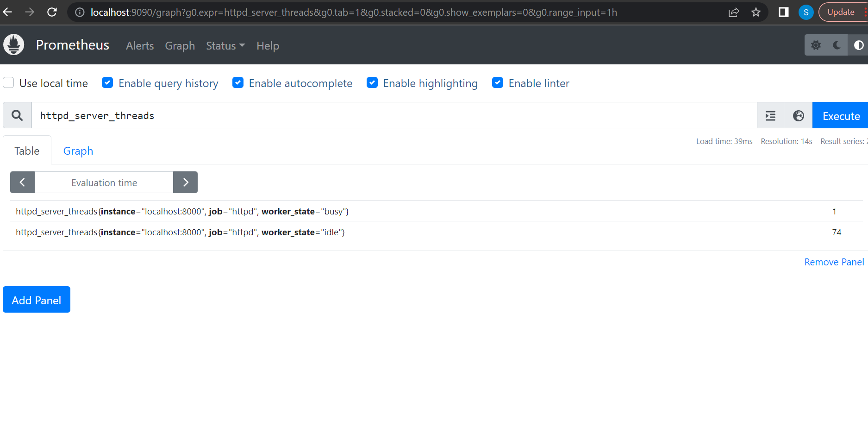
Task: Toggle Use local time checkbox
Action: point(8,83)
